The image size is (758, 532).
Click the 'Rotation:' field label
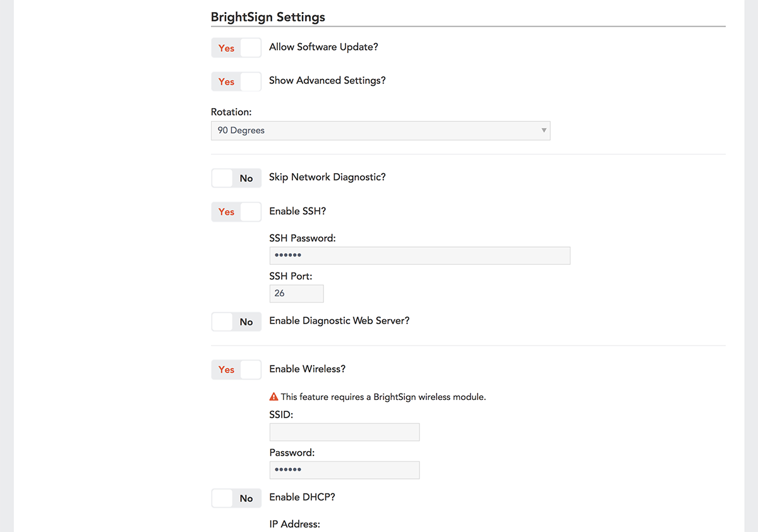coord(231,112)
